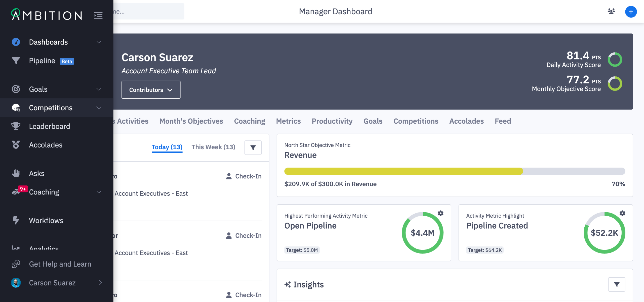Click the activities filter funnel button
The image size is (644, 302).
coord(253,147)
